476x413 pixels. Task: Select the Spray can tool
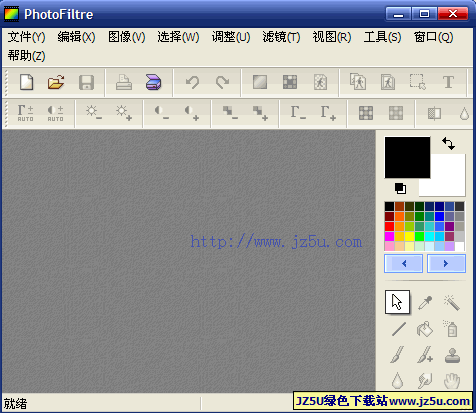451,329
